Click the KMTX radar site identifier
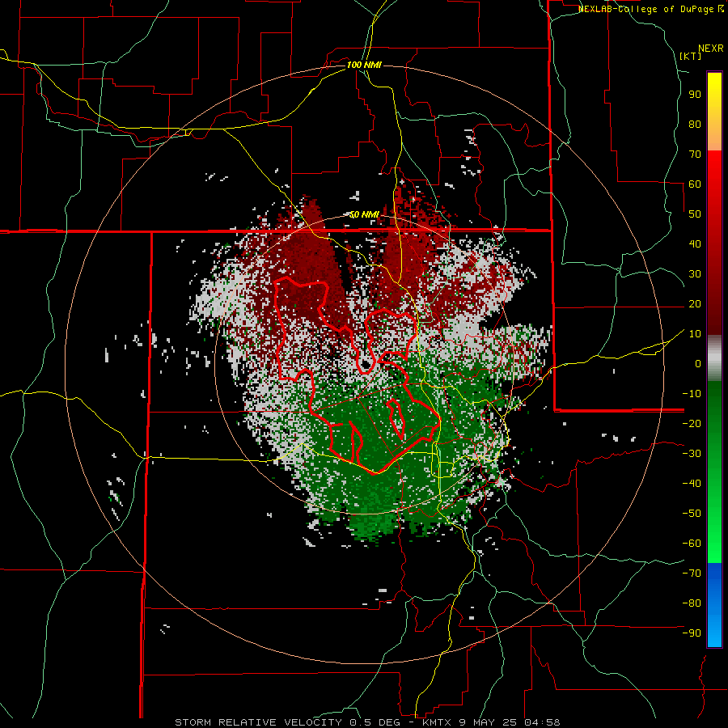The image size is (728, 728). point(438,722)
